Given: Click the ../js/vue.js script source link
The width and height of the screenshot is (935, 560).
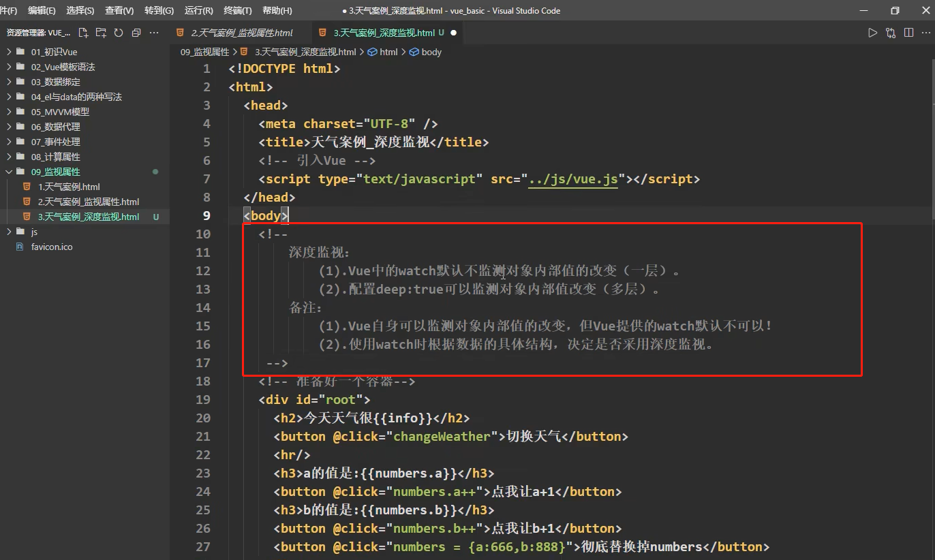Looking at the screenshot, I should click(x=573, y=179).
